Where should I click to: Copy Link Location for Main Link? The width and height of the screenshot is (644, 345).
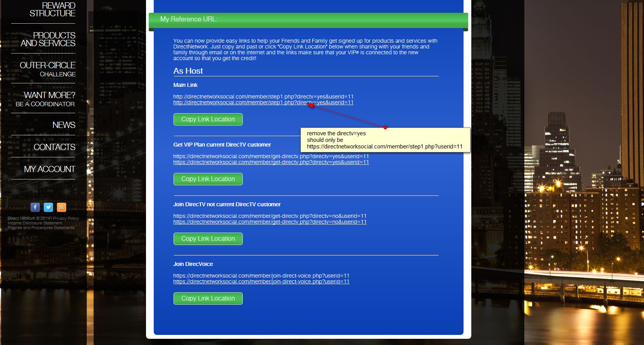click(208, 119)
